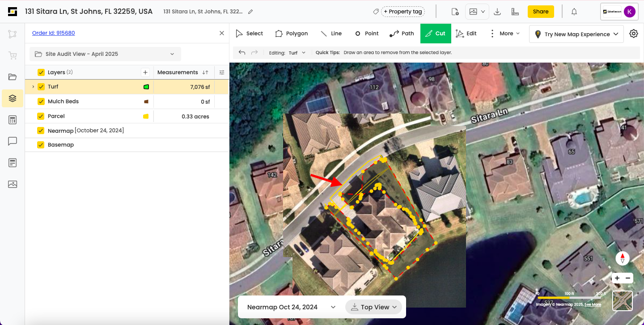Choose the Select tool
The height and width of the screenshot is (325, 644).
tap(249, 34)
